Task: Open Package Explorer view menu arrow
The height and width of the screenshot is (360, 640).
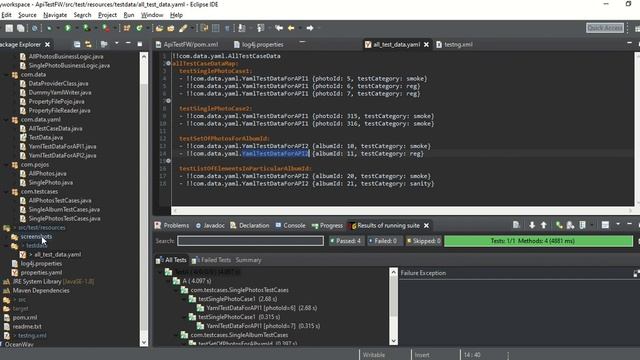Action: [116, 43]
